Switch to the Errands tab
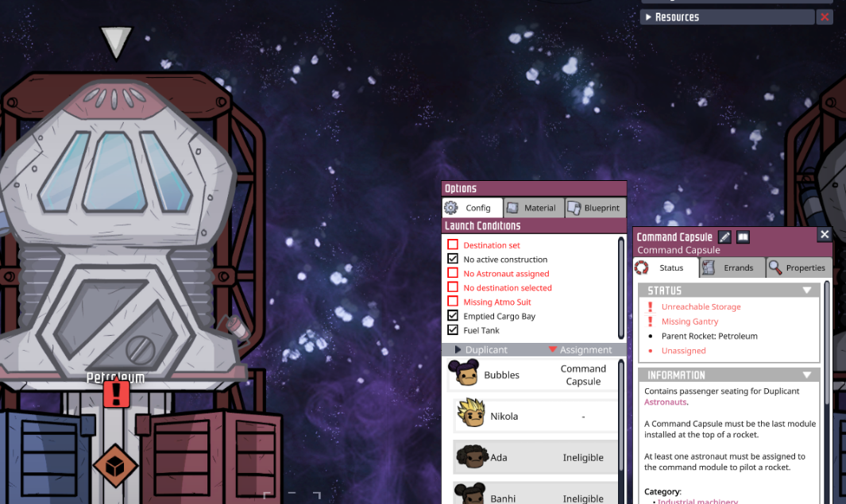 (732, 267)
